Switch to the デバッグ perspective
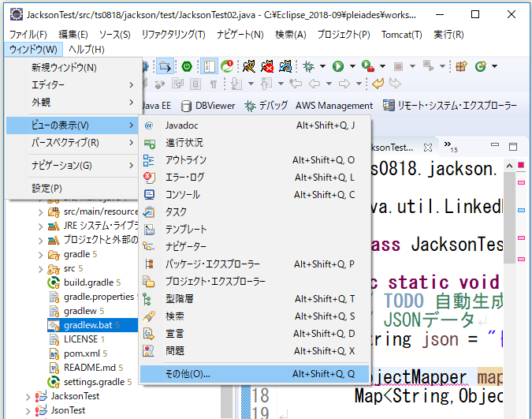 point(266,106)
